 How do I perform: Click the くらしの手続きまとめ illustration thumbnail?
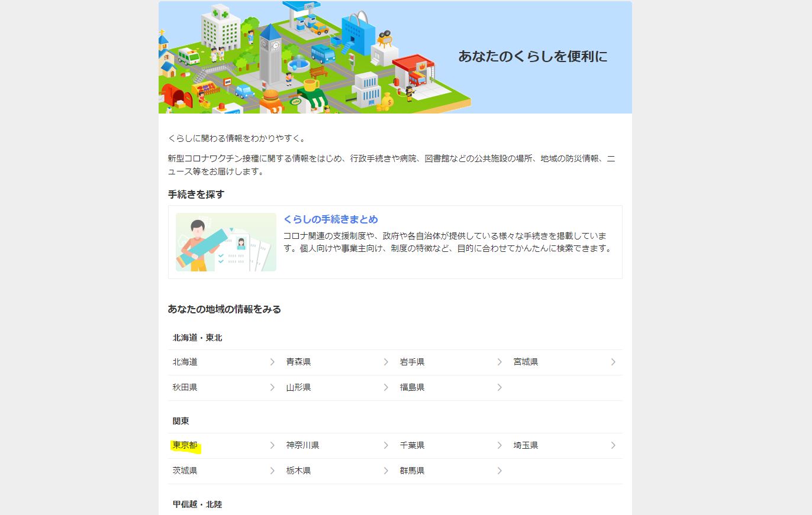226,242
